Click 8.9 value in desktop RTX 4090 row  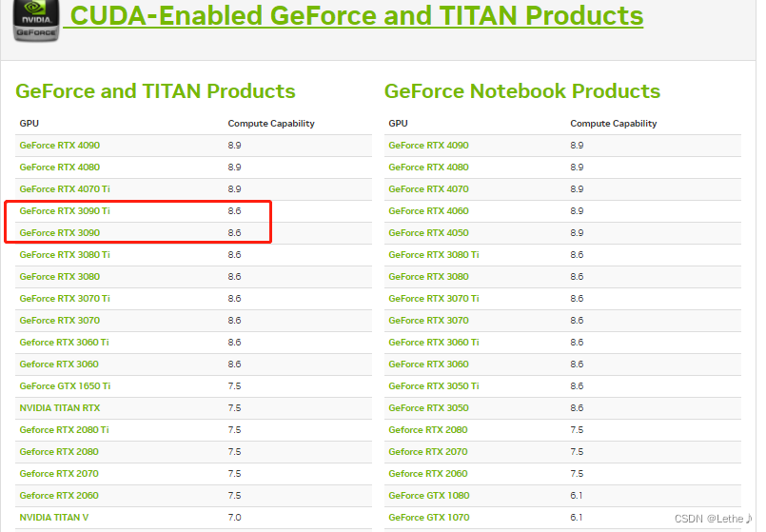[x=234, y=145]
